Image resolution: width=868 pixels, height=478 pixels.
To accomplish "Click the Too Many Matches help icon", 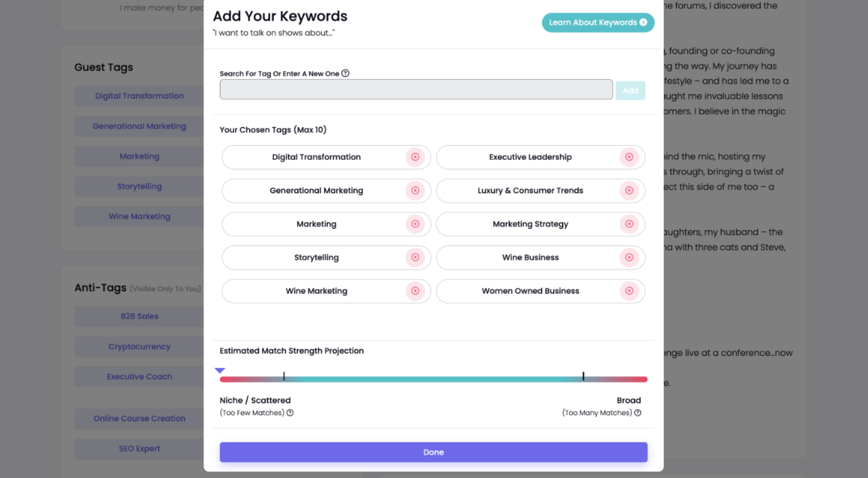I will (x=638, y=412).
